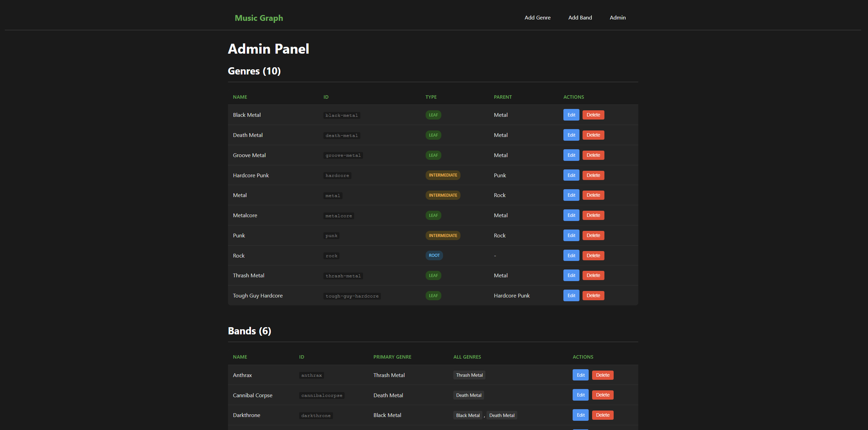Edit the Darkthrone band
Viewport: 868px width, 430px height.
(x=580, y=415)
